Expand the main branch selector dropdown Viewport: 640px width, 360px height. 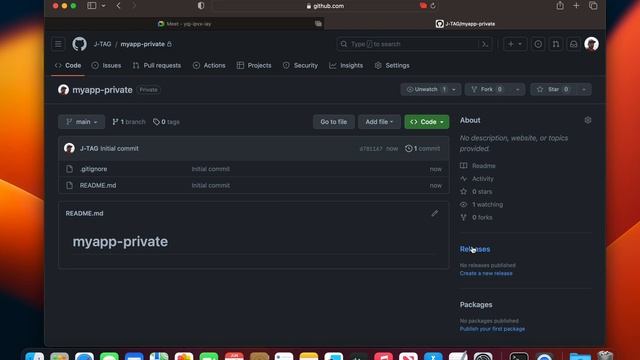tap(82, 122)
